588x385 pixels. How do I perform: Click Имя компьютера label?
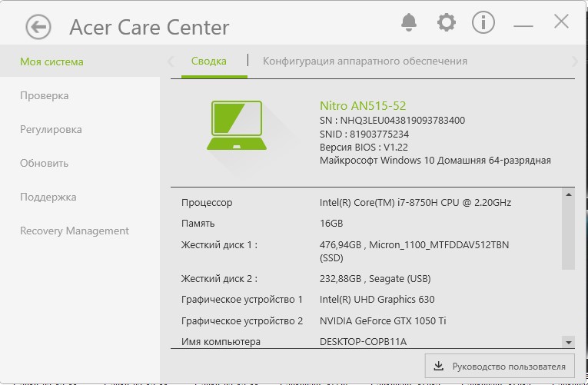tap(221, 342)
